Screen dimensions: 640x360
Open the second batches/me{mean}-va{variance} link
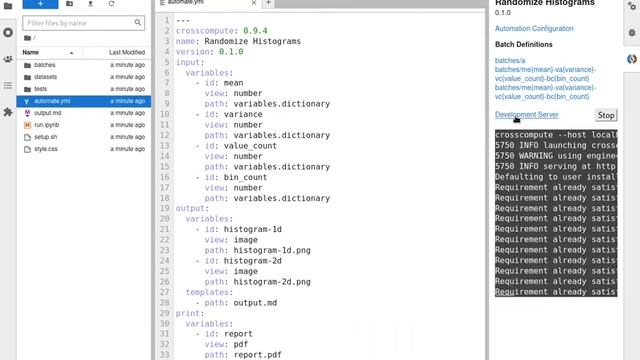(x=545, y=92)
